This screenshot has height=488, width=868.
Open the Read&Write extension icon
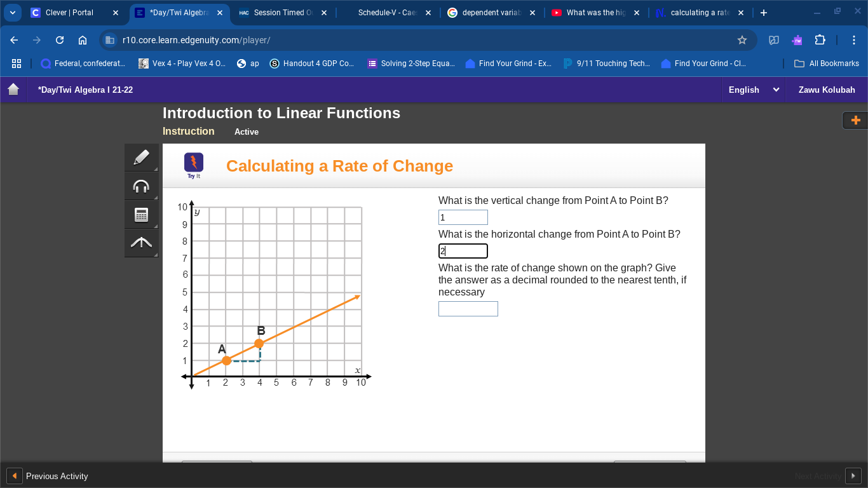tap(796, 39)
